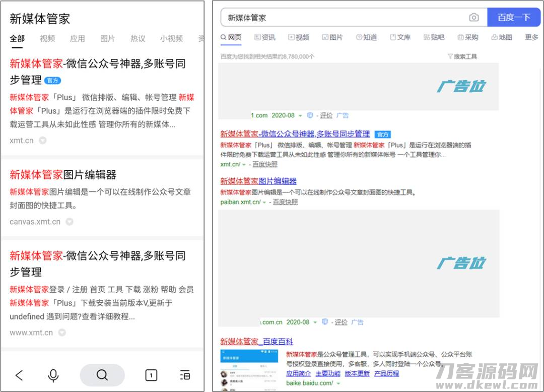Switch to desktop 图片 tab
The height and width of the screenshot is (392, 544).
click(x=332, y=37)
